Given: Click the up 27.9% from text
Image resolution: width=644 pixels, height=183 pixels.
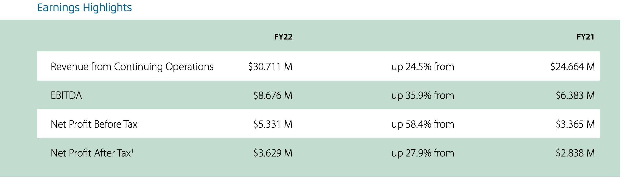Looking at the screenshot, I should 423,153.
